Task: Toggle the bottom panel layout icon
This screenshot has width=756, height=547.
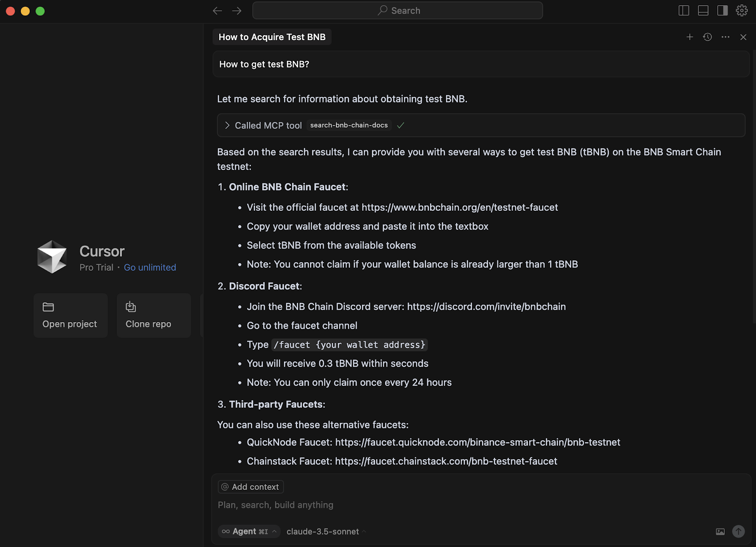Action: 703,10
